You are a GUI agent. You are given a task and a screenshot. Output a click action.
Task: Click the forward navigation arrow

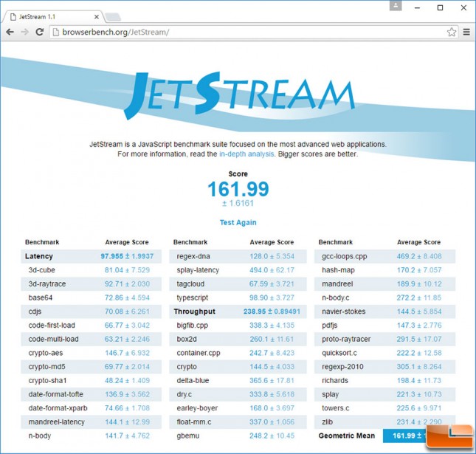24,32
